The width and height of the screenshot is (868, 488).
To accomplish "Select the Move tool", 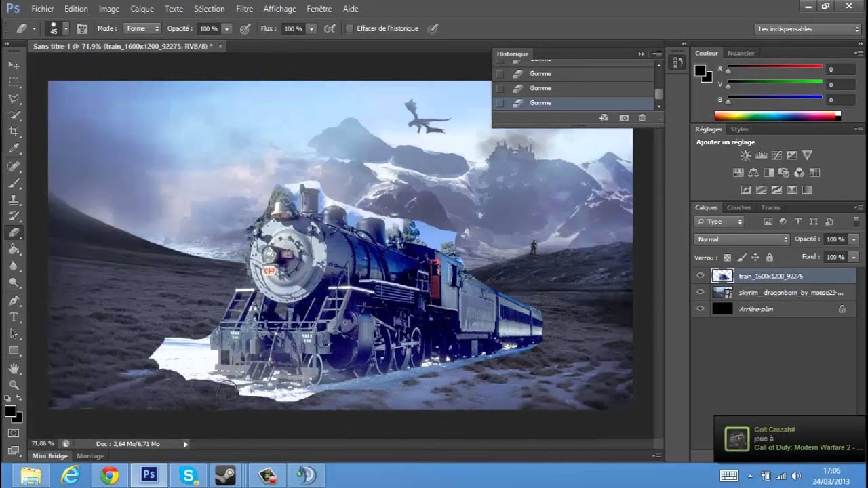I will (14, 65).
